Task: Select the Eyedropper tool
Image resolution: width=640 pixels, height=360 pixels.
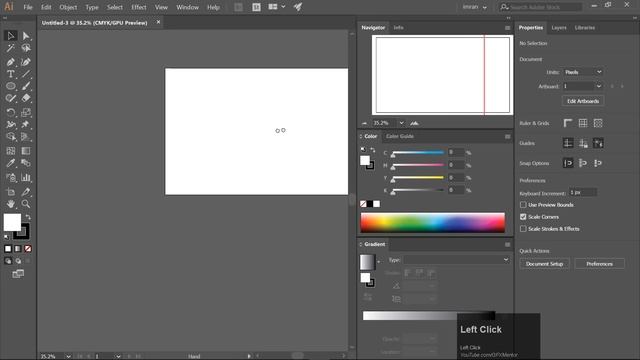Action: pos(11,163)
